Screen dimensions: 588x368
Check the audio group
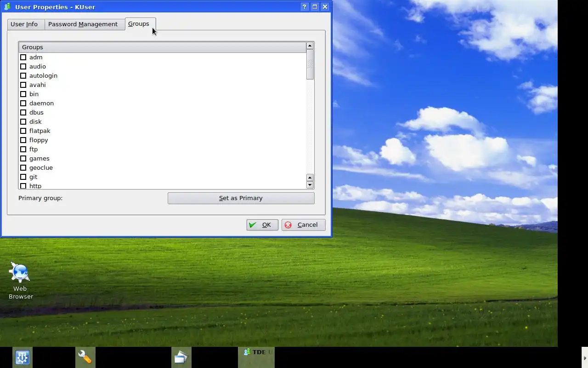pyautogui.click(x=23, y=66)
